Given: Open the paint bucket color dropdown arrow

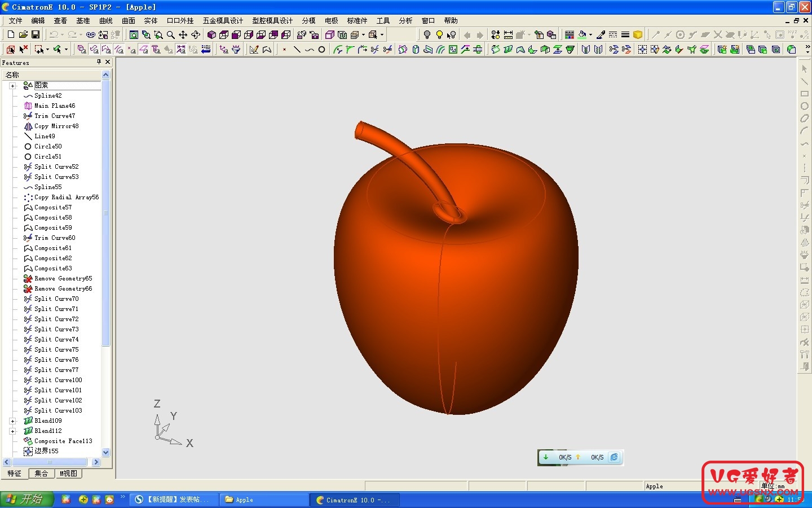Looking at the screenshot, I should pos(590,35).
